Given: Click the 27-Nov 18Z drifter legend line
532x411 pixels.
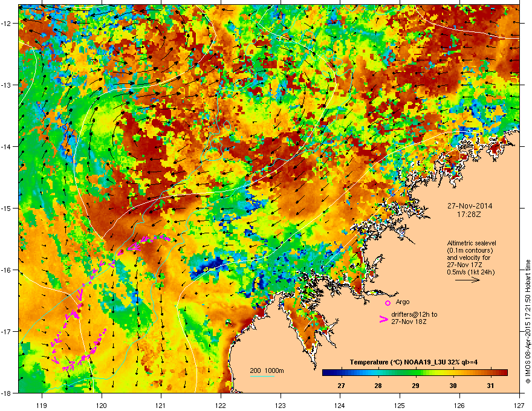Looking at the screenshot, I should coord(409,322).
